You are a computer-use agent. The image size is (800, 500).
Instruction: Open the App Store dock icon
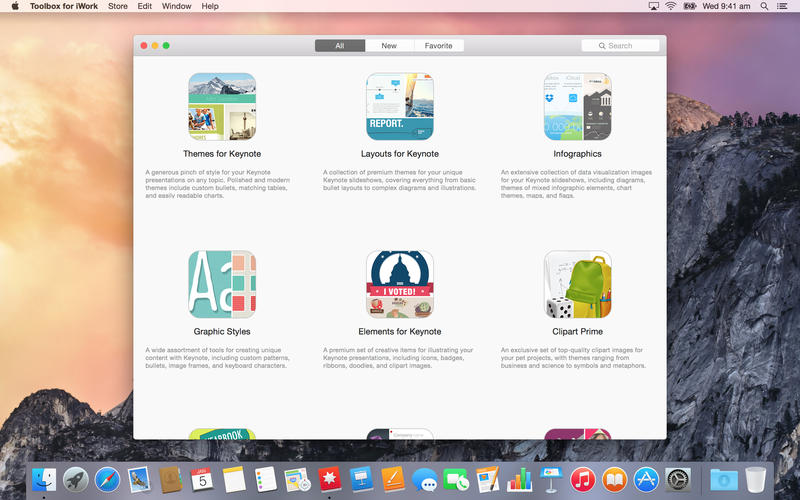point(646,480)
